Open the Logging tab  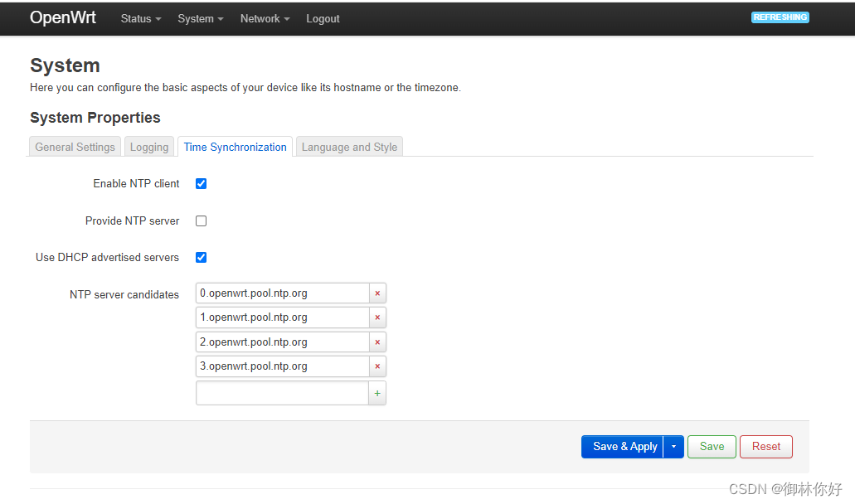tap(149, 147)
